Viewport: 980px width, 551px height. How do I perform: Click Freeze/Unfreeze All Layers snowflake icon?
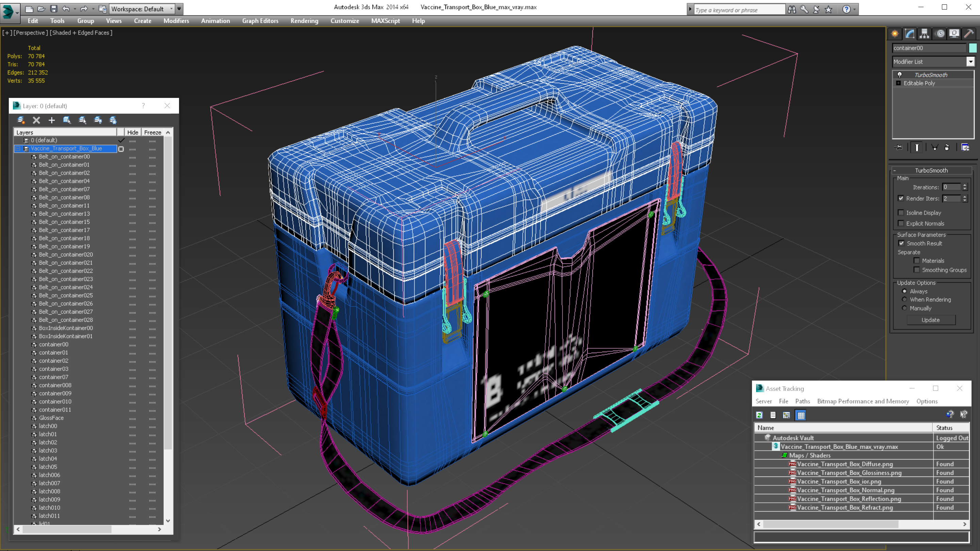pyautogui.click(x=113, y=120)
